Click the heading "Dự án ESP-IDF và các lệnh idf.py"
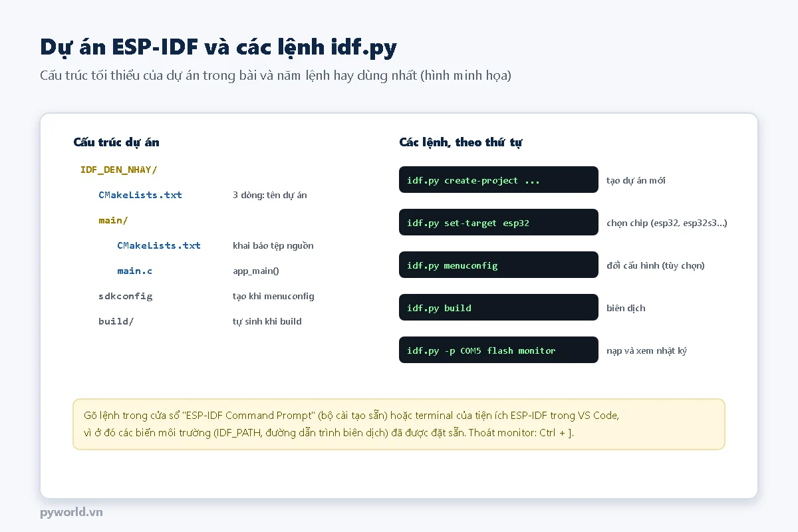Screen dimensions: 798x532 pos(218,47)
